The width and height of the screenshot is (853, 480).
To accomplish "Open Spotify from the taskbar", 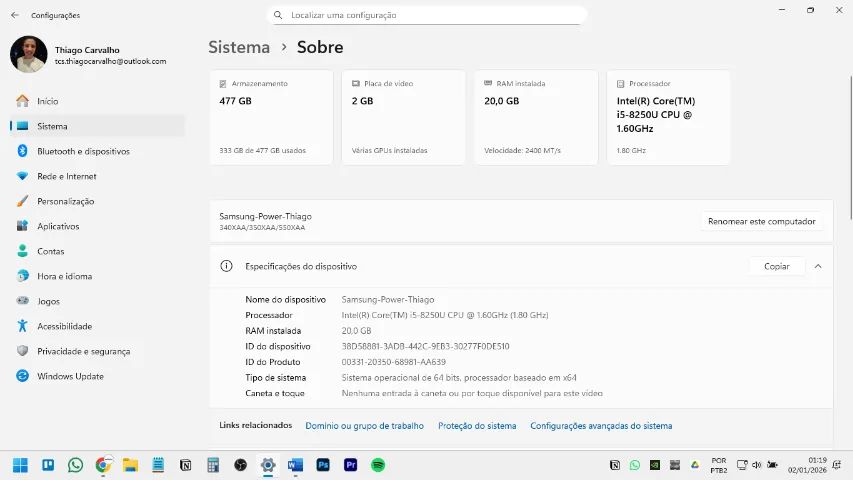I will click(378, 465).
